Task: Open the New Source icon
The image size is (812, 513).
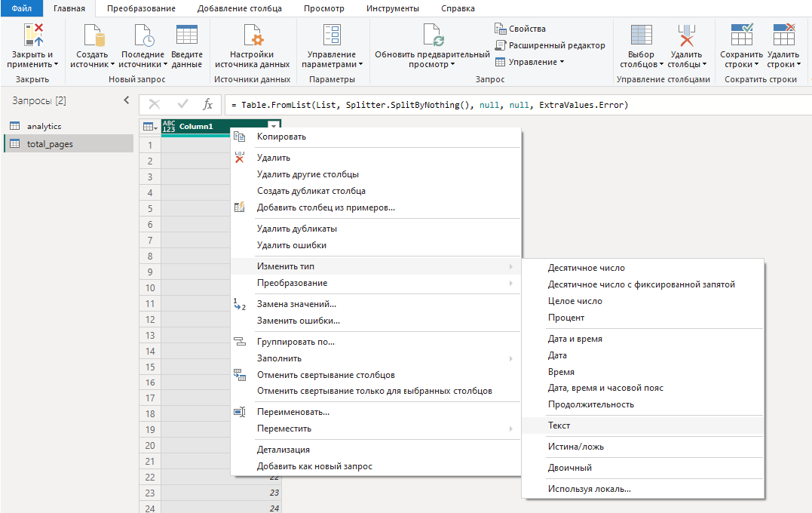Action: (x=93, y=35)
